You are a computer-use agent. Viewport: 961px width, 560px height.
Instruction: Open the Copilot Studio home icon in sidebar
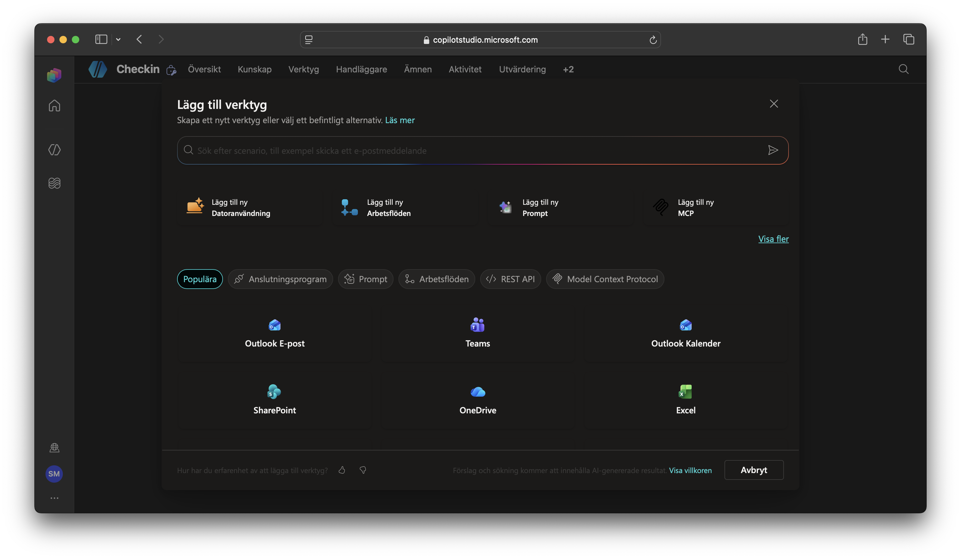tap(54, 106)
